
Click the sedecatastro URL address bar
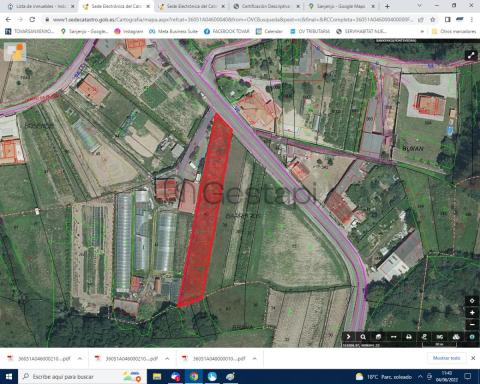pyautogui.click(x=233, y=20)
